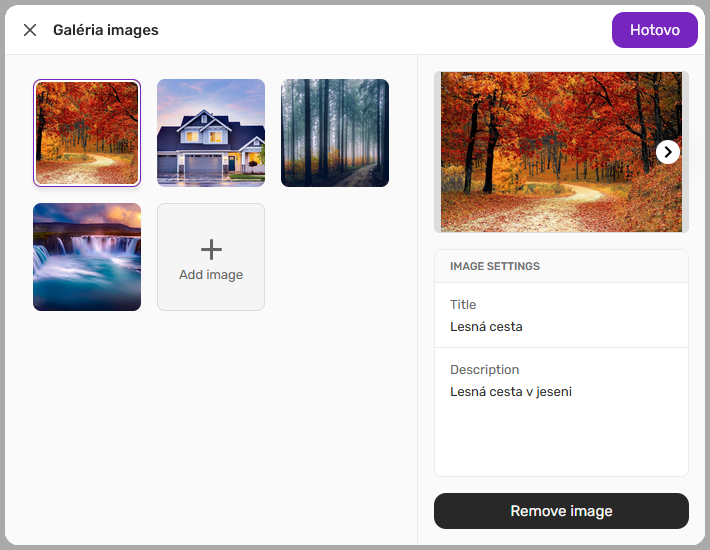Image resolution: width=710 pixels, height=550 pixels.
Task: Click the Galéria images dialog heading
Action: tap(106, 30)
